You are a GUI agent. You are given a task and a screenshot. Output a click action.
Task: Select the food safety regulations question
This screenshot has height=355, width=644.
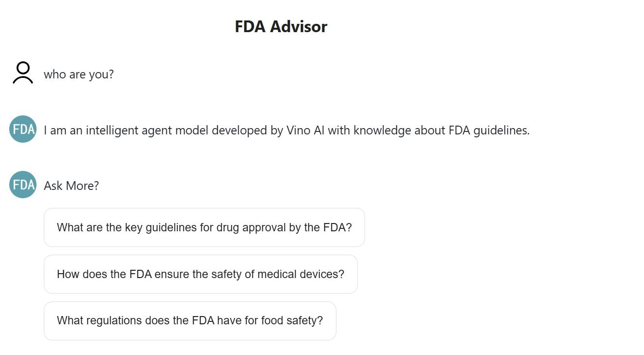tap(190, 320)
